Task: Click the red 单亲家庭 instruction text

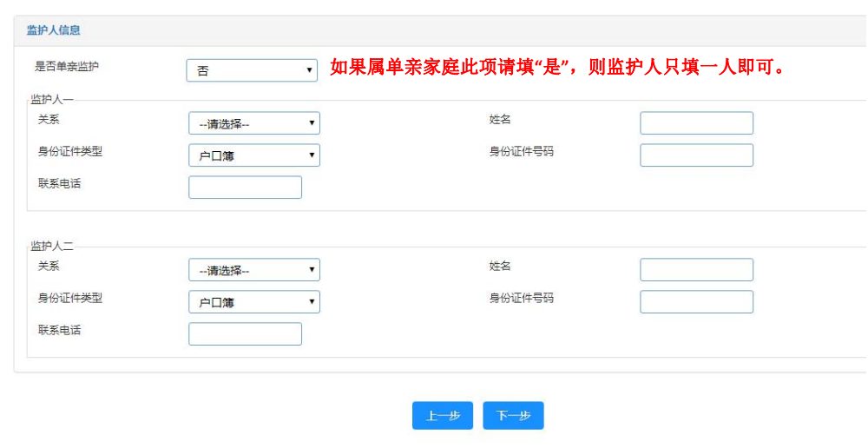Action: [557, 68]
